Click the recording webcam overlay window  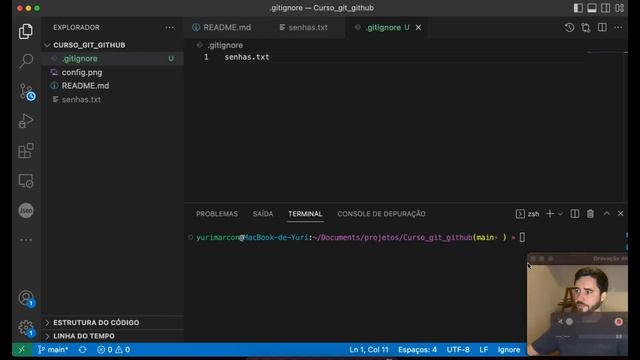[577, 304]
